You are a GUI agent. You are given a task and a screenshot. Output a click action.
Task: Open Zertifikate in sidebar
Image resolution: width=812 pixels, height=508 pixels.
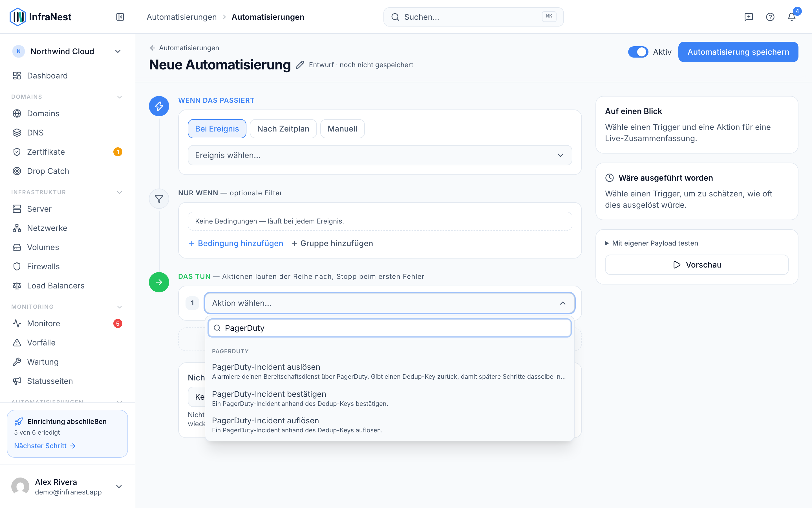point(67,152)
